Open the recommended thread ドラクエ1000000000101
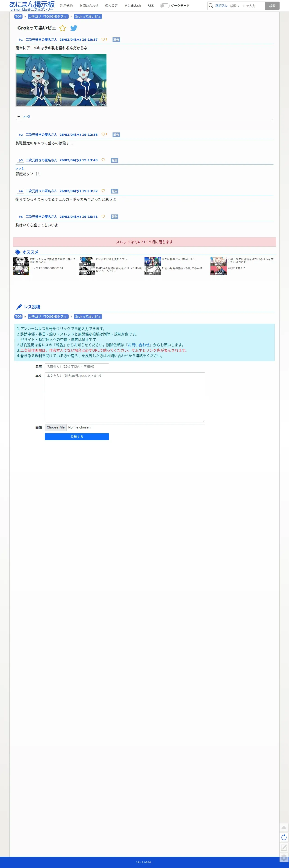This screenshot has height=868, width=289. (47, 268)
